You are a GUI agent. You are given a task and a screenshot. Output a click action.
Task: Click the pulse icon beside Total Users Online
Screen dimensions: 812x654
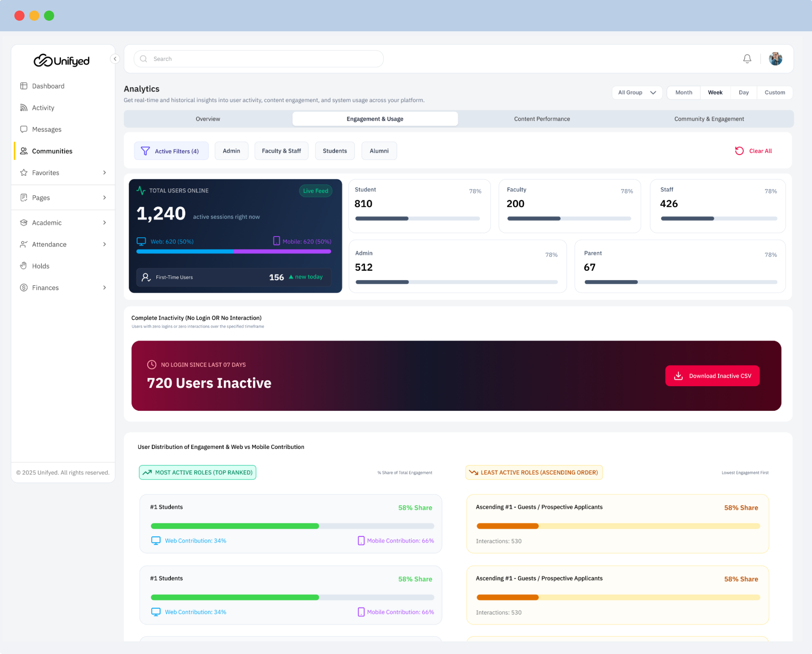click(141, 190)
